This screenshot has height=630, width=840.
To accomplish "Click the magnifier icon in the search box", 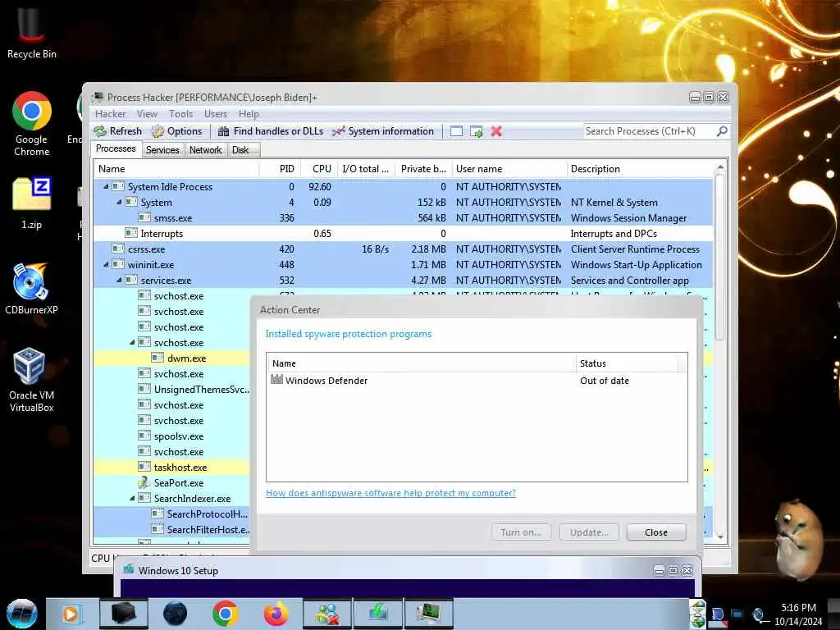I will pyautogui.click(x=722, y=130).
